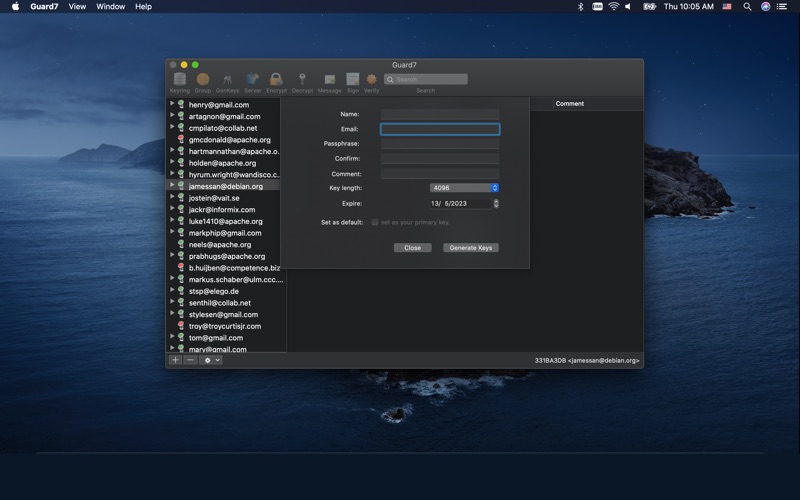Screen dimensions: 800x500
Task: Toggle the set as your primary key checkbox
Action: (x=375, y=222)
